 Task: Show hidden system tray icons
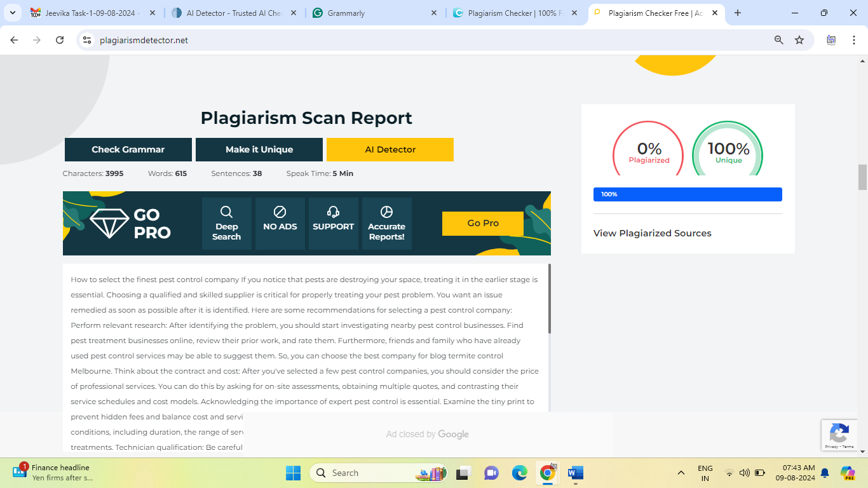[x=681, y=473]
